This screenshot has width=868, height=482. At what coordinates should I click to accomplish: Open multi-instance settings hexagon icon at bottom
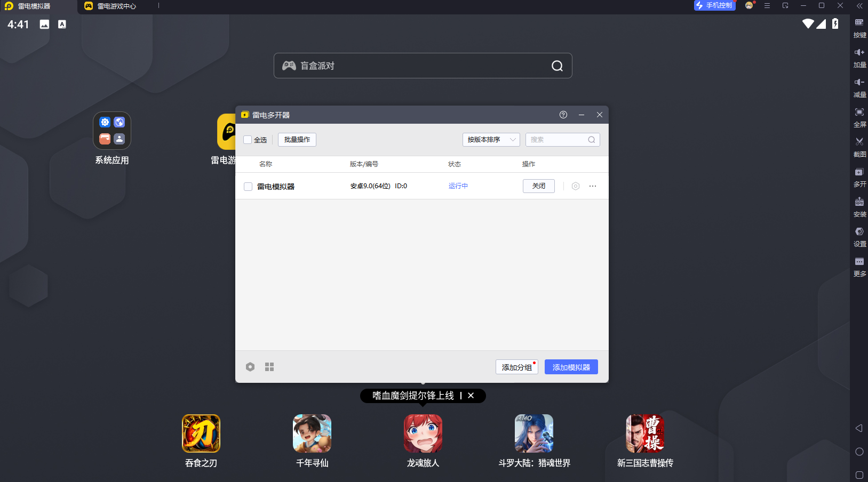tap(250, 367)
